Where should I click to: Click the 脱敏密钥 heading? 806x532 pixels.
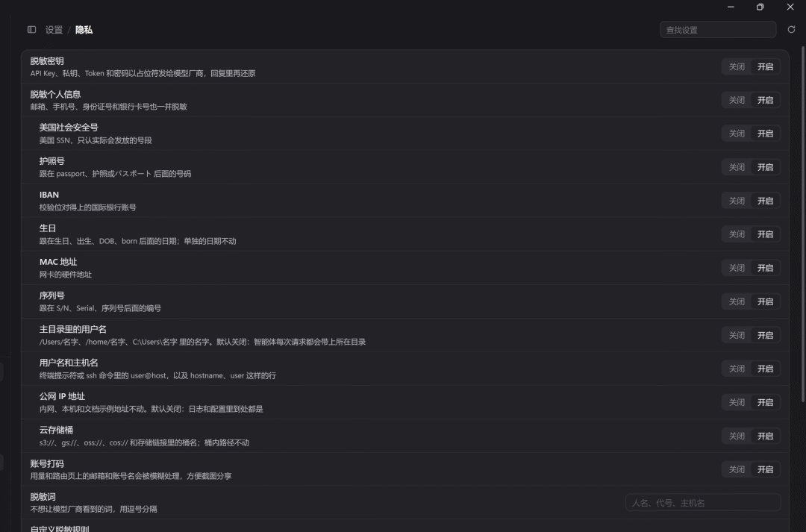click(47, 61)
